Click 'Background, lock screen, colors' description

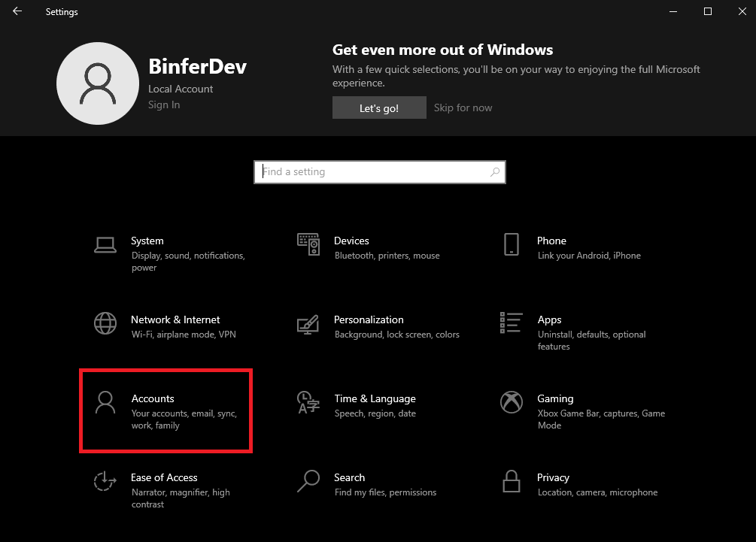tap(396, 335)
